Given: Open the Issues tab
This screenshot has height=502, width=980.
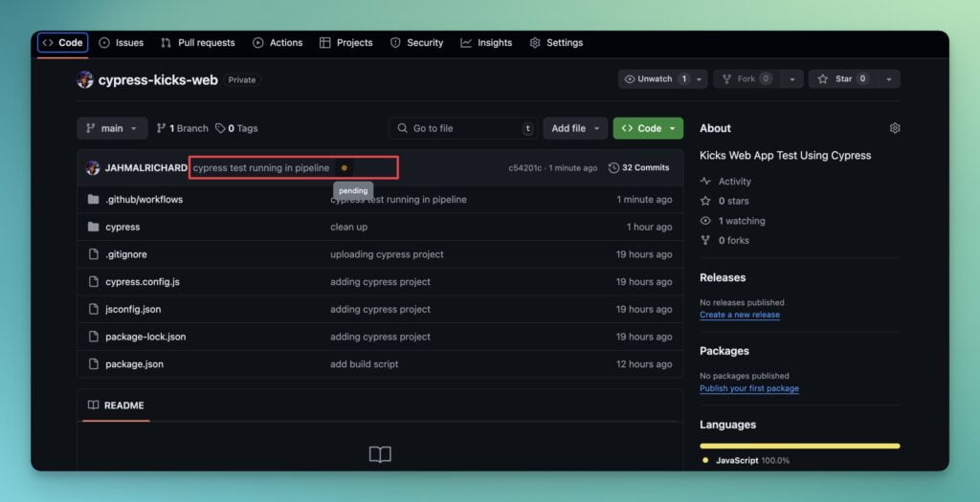Looking at the screenshot, I should point(122,42).
